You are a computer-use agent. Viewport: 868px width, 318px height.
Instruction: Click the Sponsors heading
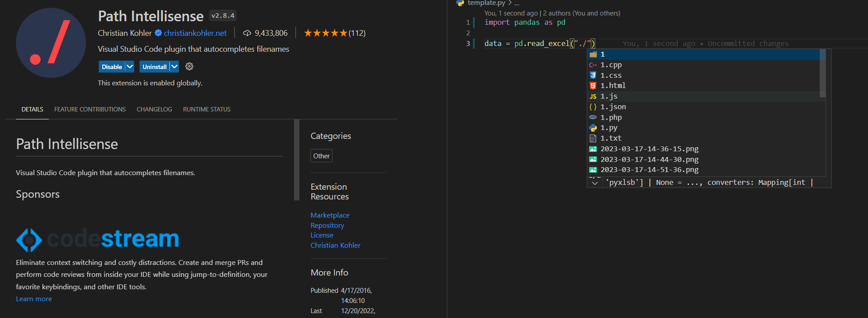coord(38,194)
